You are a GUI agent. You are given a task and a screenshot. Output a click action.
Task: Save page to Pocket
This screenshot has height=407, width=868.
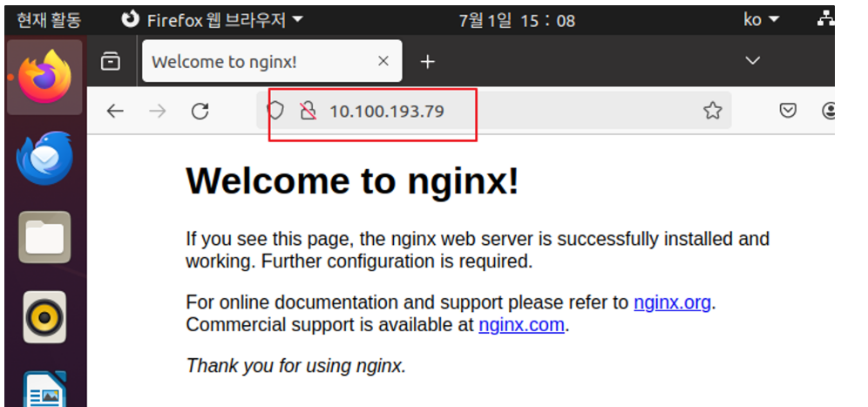pos(788,111)
